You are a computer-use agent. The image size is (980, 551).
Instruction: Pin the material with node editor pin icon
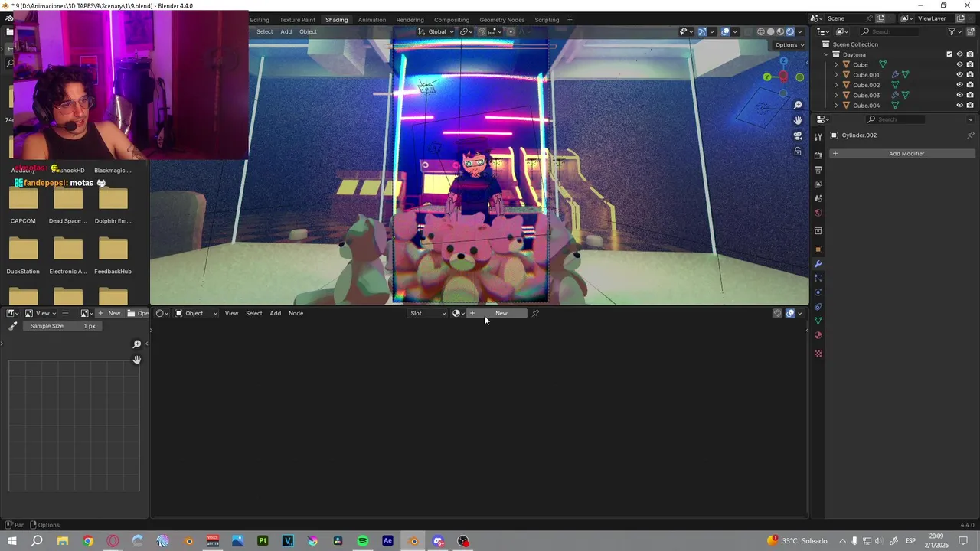pyautogui.click(x=535, y=313)
